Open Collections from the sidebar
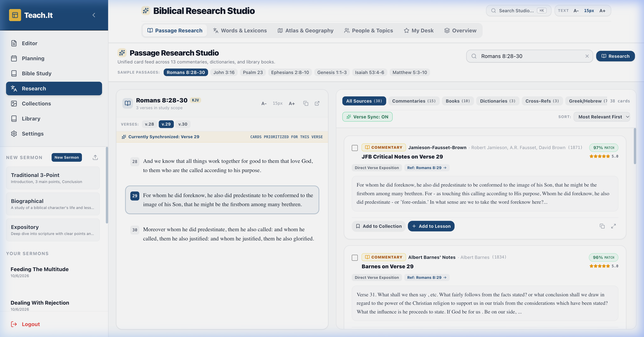Screen dimensions: 644x337 [54, 104]
